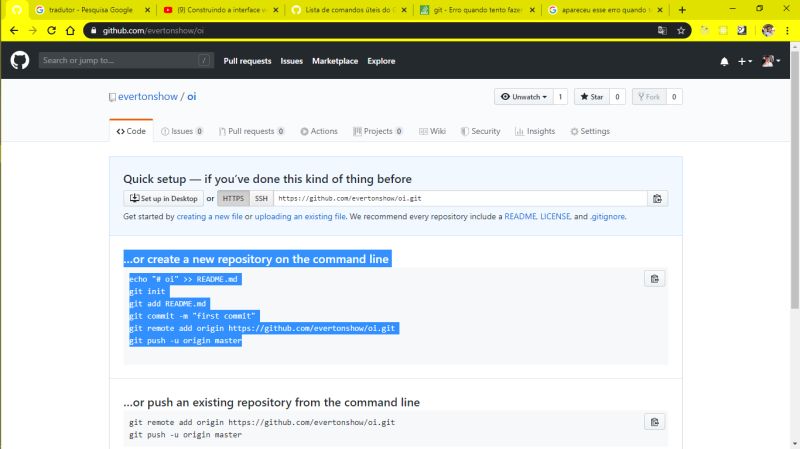Open the GitHub home logo
Image resolution: width=800 pixels, height=449 pixels.
(20, 61)
